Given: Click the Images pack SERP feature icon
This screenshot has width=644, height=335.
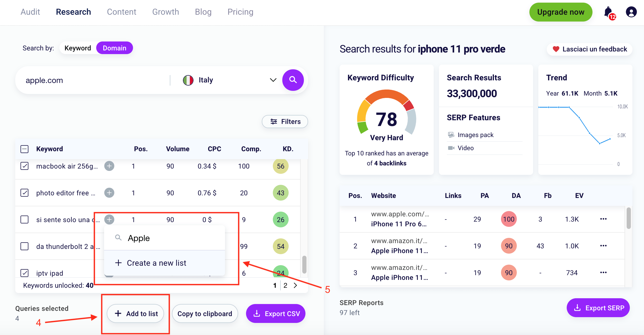Looking at the screenshot, I should pos(451,135).
